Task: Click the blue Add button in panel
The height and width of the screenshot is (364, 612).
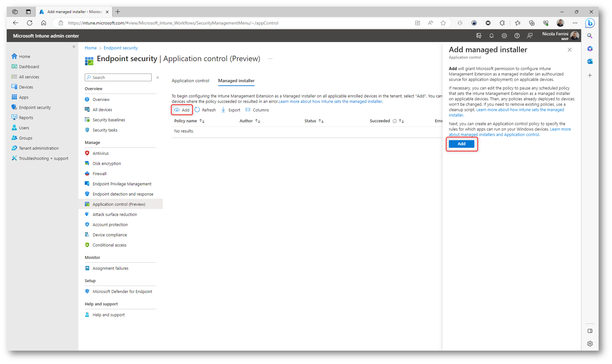Action: click(x=461, y=144)
